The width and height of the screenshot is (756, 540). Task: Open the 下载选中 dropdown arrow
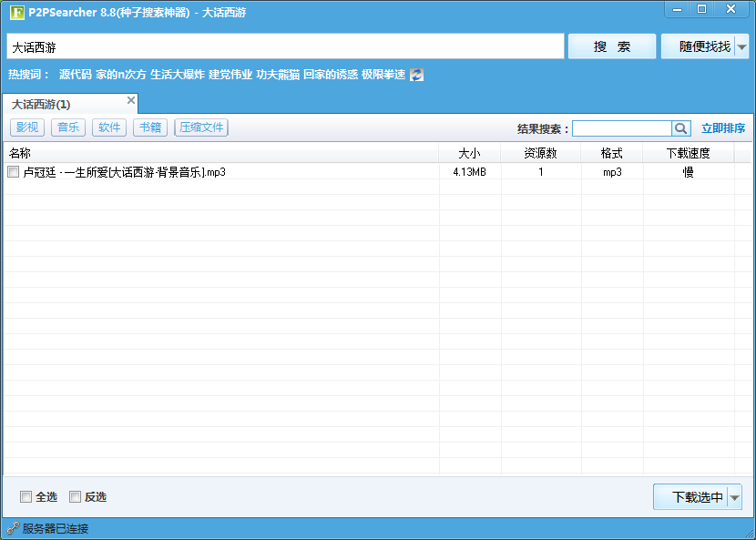[x=736, y=496]
